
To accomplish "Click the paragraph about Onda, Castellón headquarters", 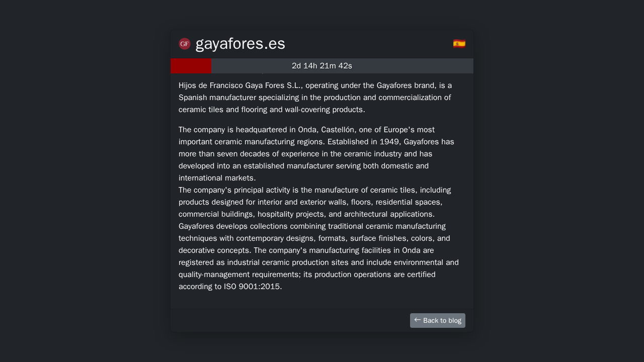I will click(x=318, y=154).
